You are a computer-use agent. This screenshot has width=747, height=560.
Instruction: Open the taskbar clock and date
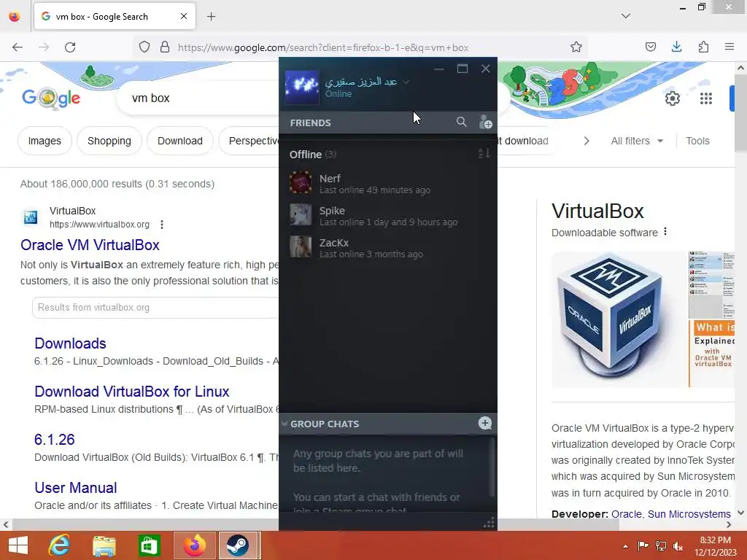[x=715, y=546]
